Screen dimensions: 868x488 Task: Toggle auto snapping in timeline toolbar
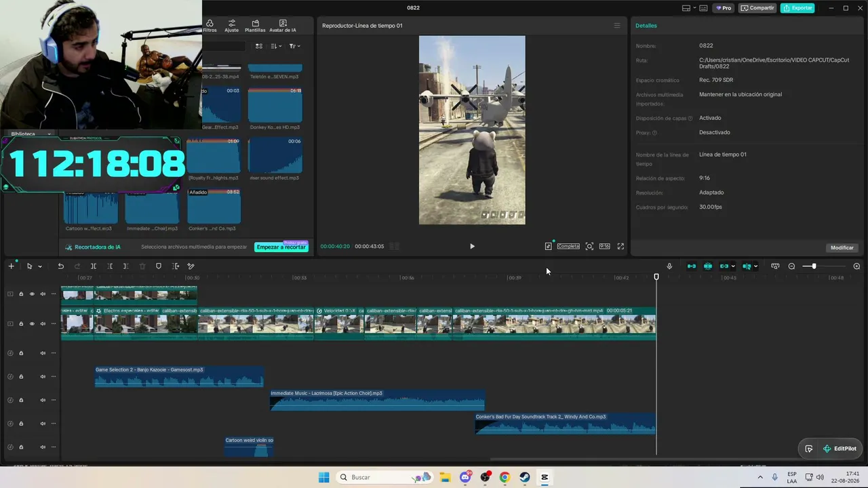point(708,266)
